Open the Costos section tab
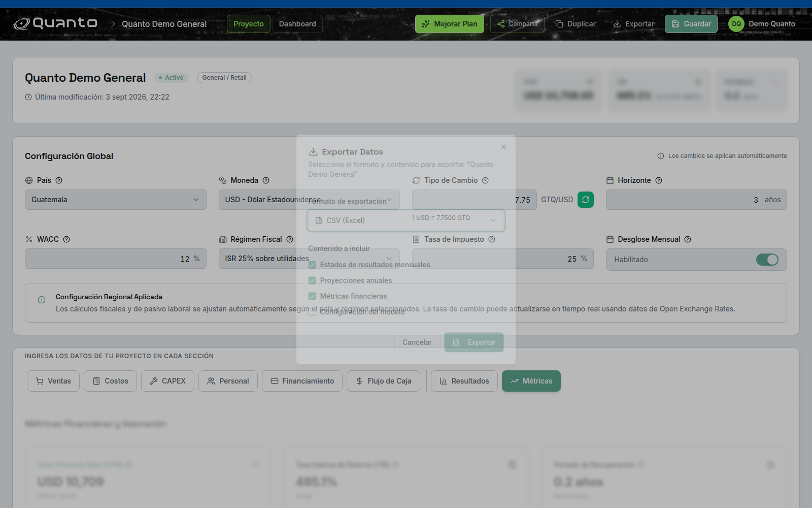The height and width of the screenshot is (508, 812). (x=111, y=381)
